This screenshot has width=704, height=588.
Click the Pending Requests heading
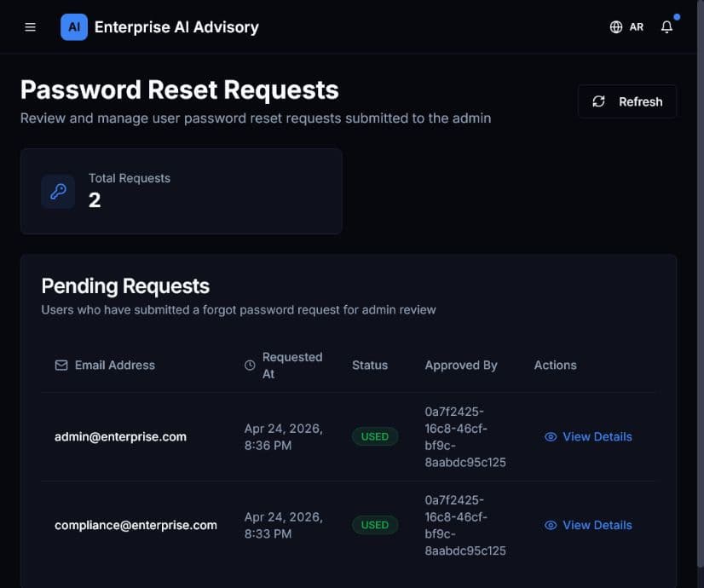pos(125,286)
